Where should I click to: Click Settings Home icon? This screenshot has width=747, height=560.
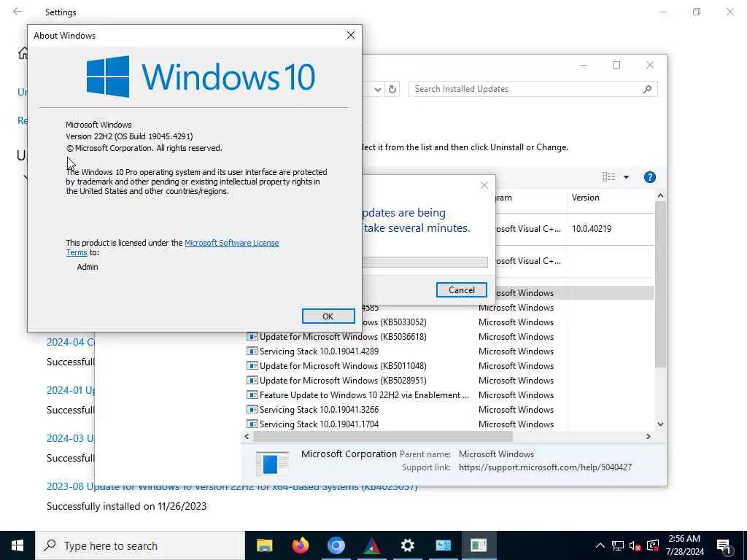(x=23, y=52)
